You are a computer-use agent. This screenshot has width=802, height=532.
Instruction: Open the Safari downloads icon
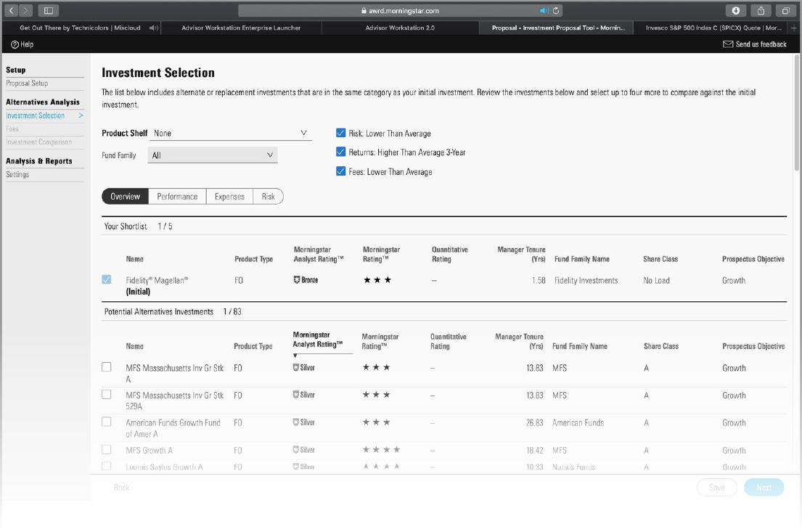[736, 11]
